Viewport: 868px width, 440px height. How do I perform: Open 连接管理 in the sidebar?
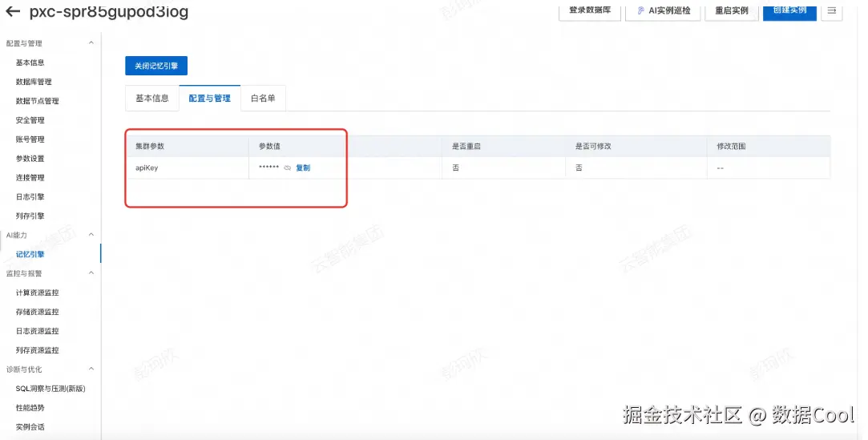pyautogui.click(x=30, y=178)
